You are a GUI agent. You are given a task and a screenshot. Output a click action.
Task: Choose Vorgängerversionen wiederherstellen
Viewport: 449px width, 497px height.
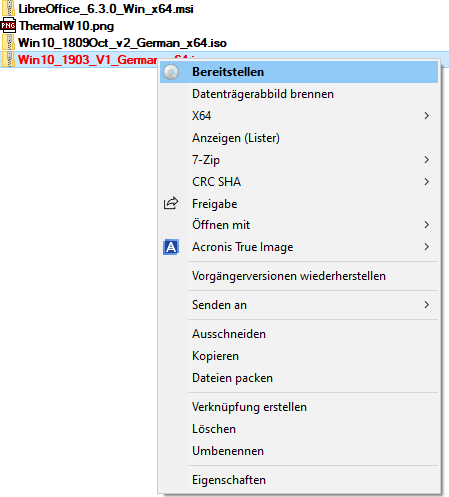pyautogui.click(x=299, y=276)
